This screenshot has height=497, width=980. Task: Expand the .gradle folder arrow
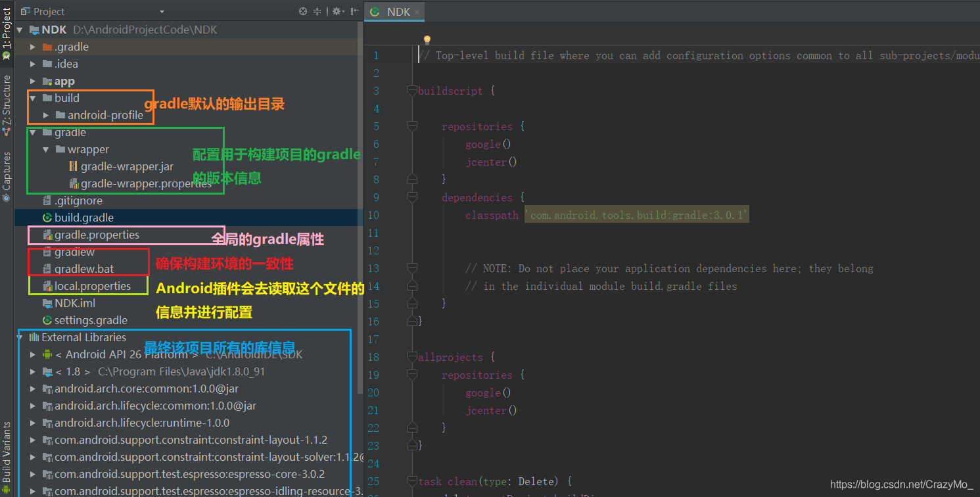33,47
